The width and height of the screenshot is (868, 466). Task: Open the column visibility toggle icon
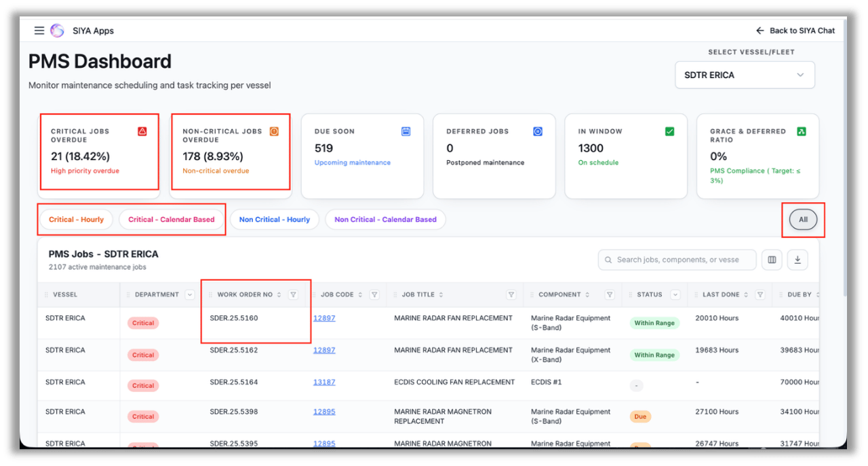point(772,260)
